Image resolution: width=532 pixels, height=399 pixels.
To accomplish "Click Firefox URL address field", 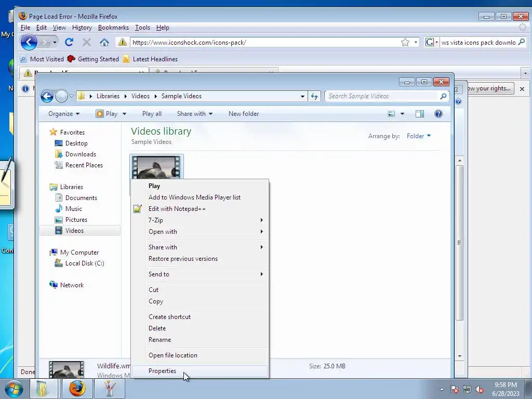I will [264, 43].
